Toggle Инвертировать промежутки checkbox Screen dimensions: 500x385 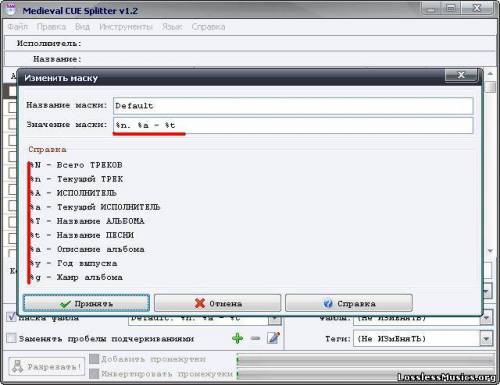pyautogui.click(x=94, y=374)
